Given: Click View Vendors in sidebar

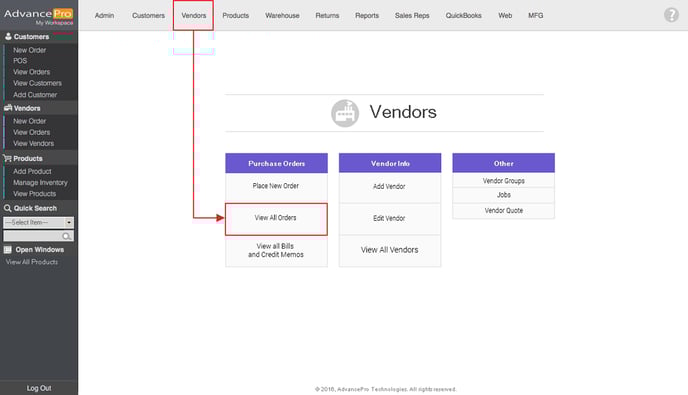Looking at the screenshot, I should tap(33, 143).
